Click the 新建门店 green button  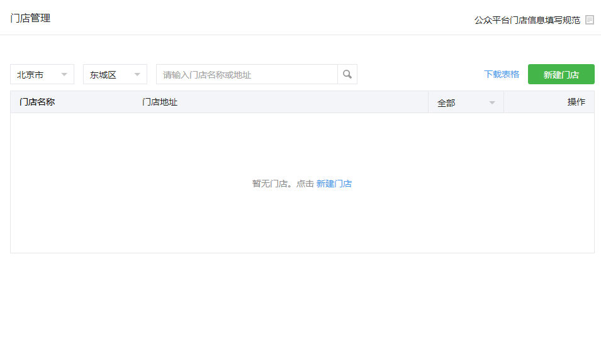561,74
